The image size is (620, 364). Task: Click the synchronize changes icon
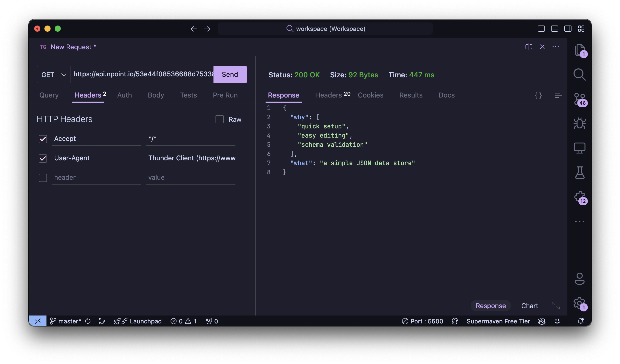pos(88,321)
